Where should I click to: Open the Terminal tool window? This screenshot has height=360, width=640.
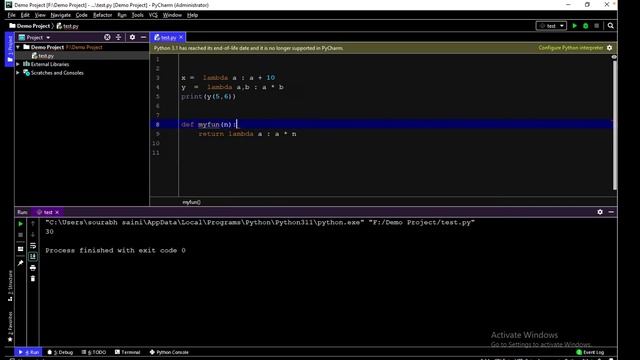pyautogui.click(x=127, y=352)
